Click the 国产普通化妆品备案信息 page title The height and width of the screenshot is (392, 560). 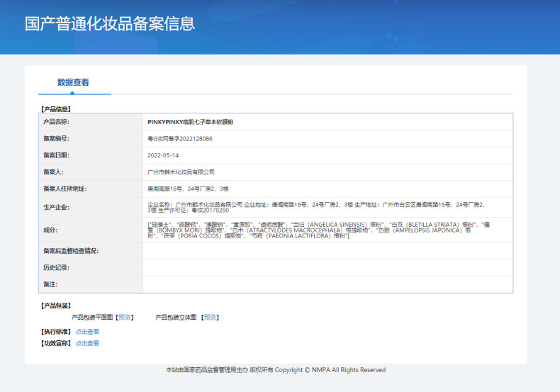110,23
